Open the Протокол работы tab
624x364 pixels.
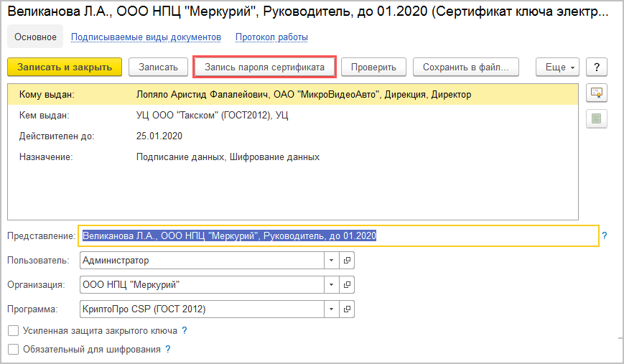[272, 37]
